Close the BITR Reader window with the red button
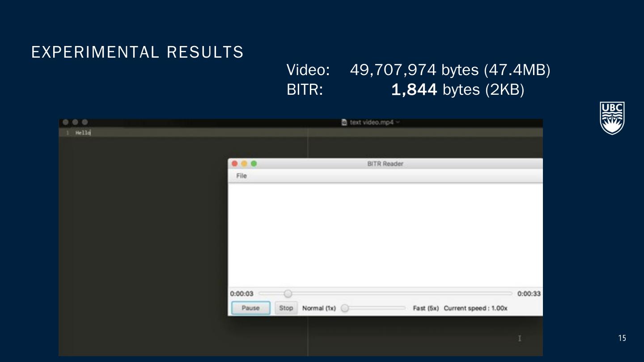Image resolution: width=644 pixels, height=362 pixels. [234, 164]
